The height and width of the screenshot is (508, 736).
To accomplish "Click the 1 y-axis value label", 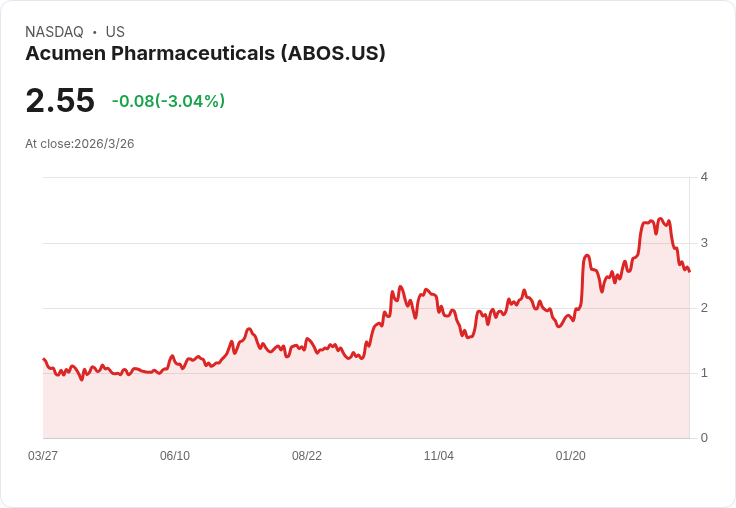I will pos(704,373).
